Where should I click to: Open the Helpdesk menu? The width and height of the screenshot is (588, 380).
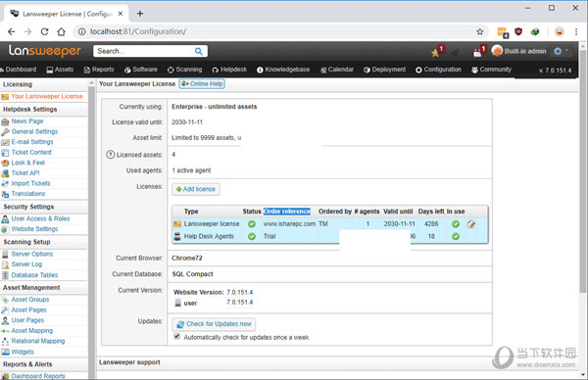(x=229, y=70)
